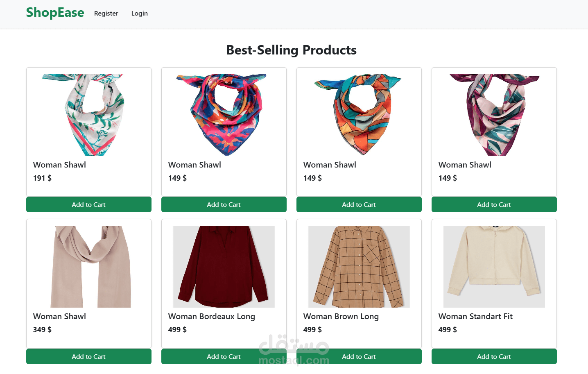View the cream zip jacket image
The width and height of the screenshot is (588, 374).
pyautogui.click(x=494, y=267)
